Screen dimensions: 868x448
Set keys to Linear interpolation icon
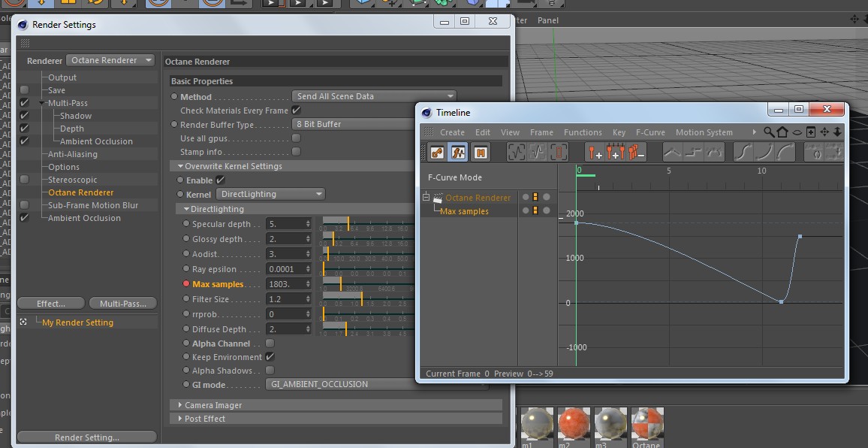coord(673,152)
